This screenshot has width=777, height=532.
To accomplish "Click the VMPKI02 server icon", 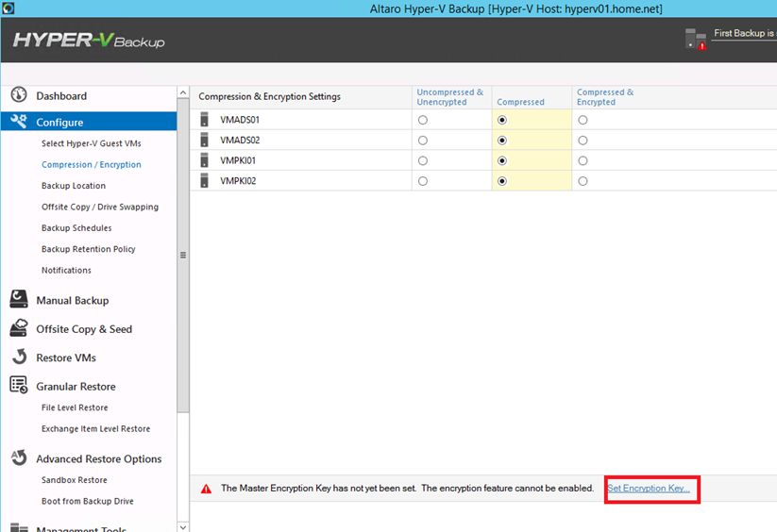I will coord(204,180).
